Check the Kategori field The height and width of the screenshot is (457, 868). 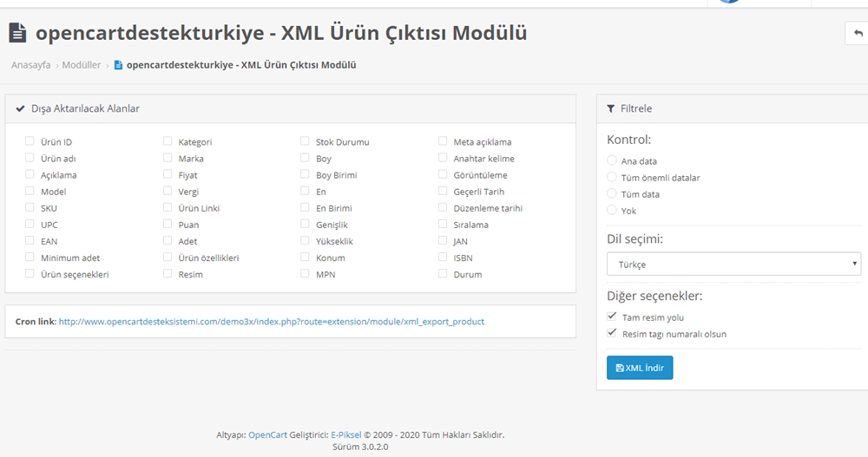point(168,141)
